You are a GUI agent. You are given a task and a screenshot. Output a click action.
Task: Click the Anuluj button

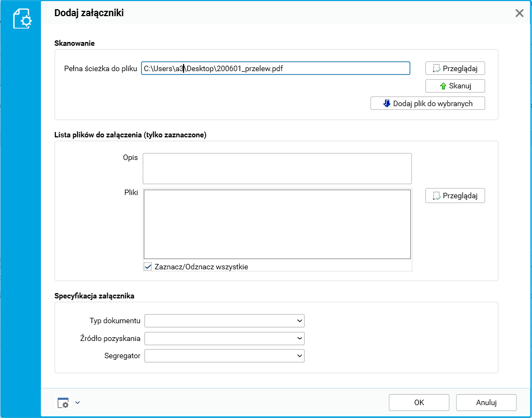(x=486, y=402)
